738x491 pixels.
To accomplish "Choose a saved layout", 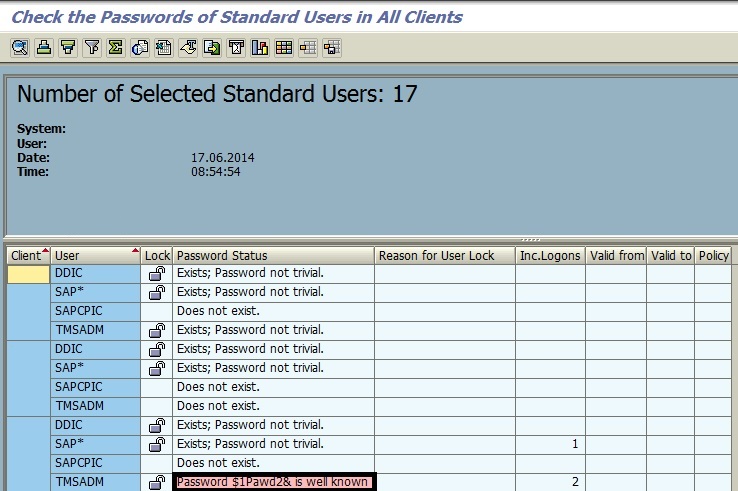I will 308,48.
